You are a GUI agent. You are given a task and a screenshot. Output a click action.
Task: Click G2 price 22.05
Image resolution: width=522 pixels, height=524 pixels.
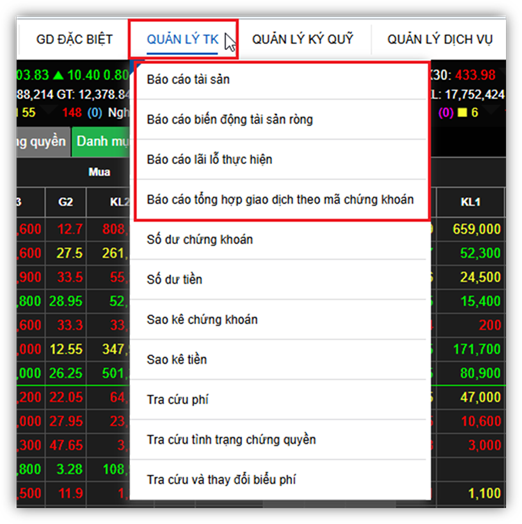click(x=66, y=397)
